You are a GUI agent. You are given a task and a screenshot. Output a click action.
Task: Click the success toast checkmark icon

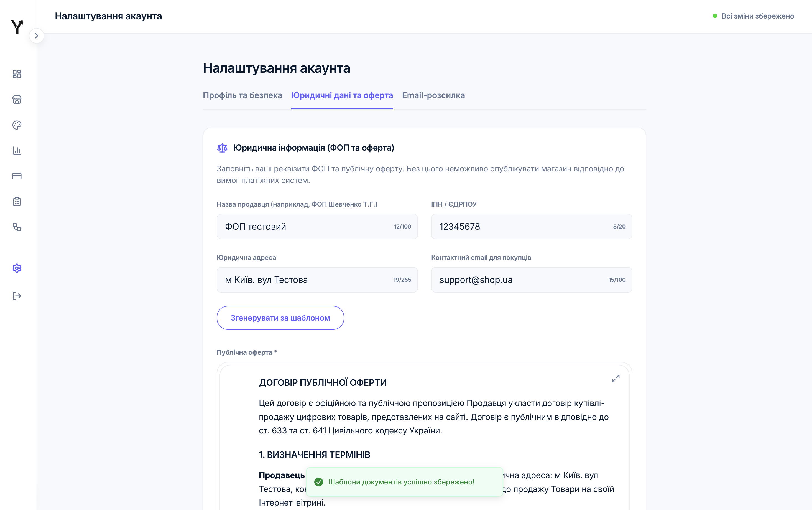pyautogui.click(x=318, y=482)
